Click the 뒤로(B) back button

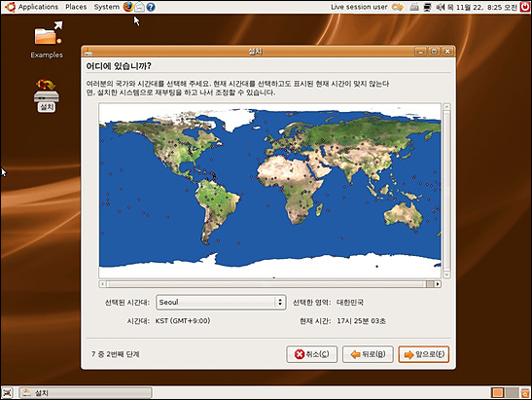point(368,354)
